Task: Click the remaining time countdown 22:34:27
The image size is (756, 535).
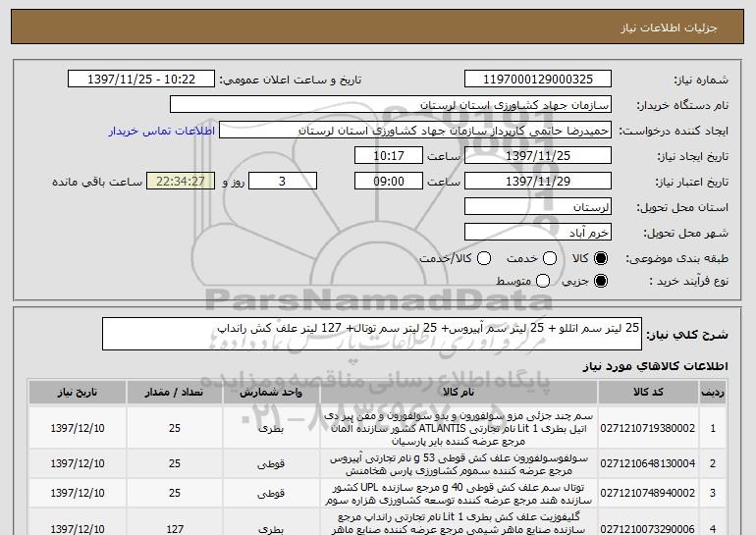Action: tap(181, 182)
